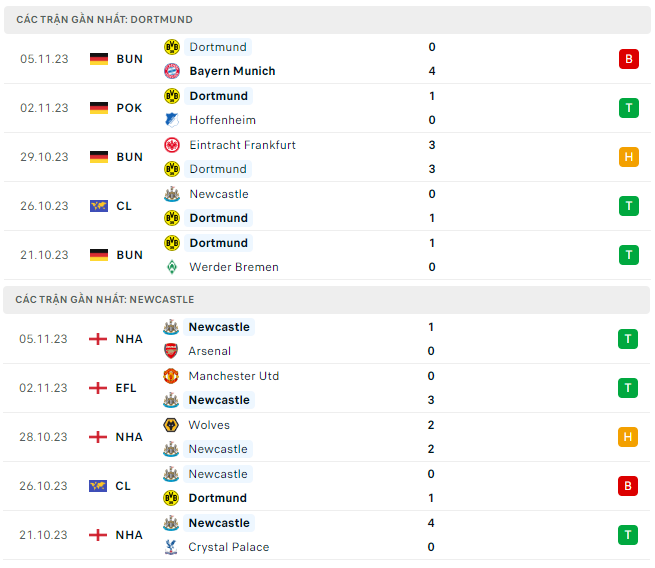Open the Manchester Utd team link
655x568 pixels.
pyautogui.click(x=234, y=376)
